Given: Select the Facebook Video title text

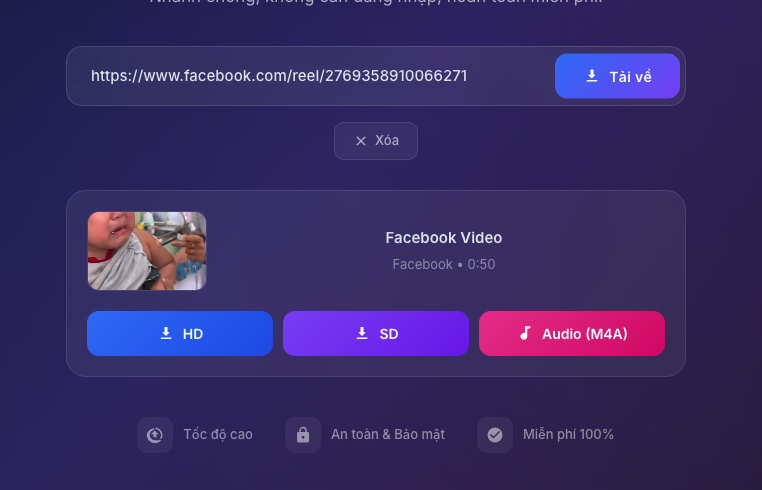Looking at the screenshot, I should (444, 238).
